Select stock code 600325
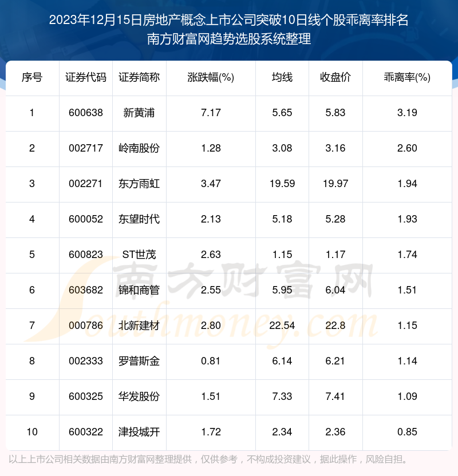Viewport: 458px width, 476px height. click(x=86, y=396)
